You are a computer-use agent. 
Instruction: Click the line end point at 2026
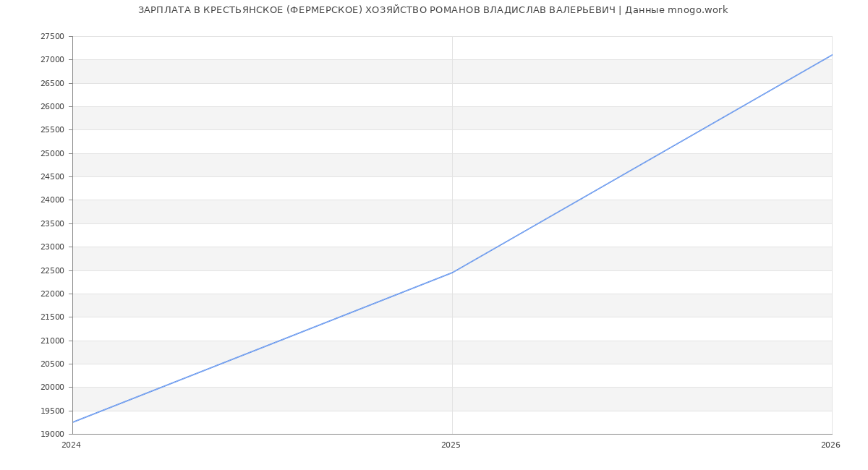tap(832, 55)
